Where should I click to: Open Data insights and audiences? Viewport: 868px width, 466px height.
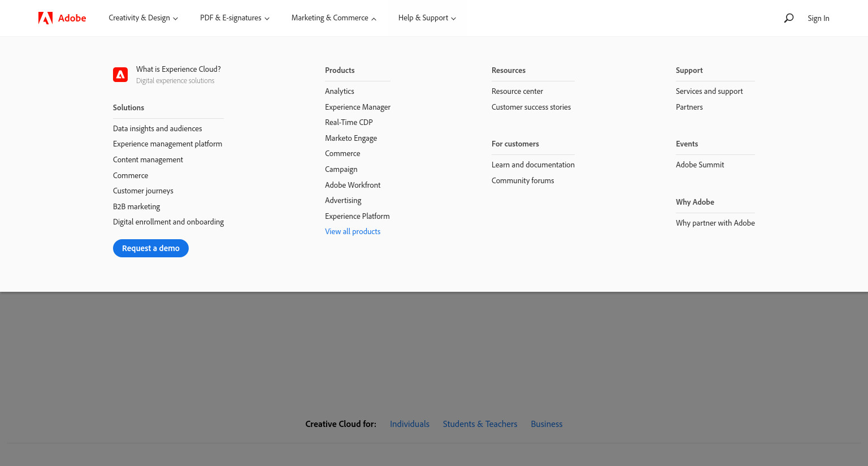point(158,128)
